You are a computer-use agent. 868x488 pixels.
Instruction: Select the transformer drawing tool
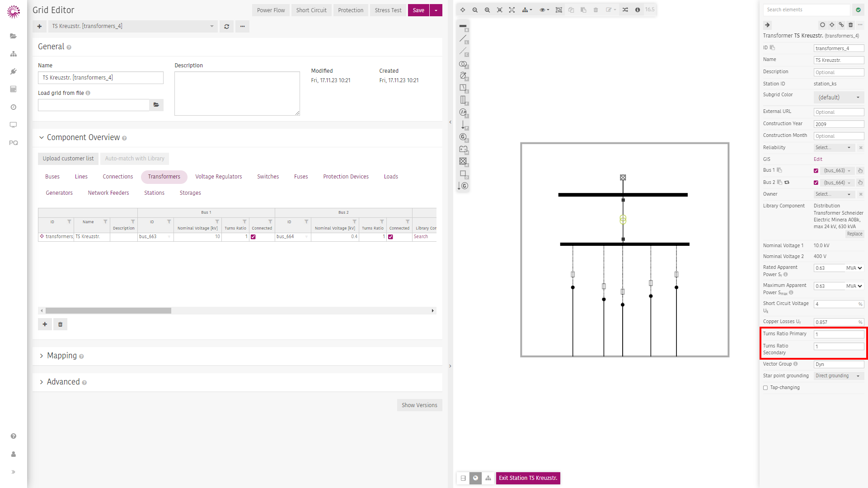(463, 64)
